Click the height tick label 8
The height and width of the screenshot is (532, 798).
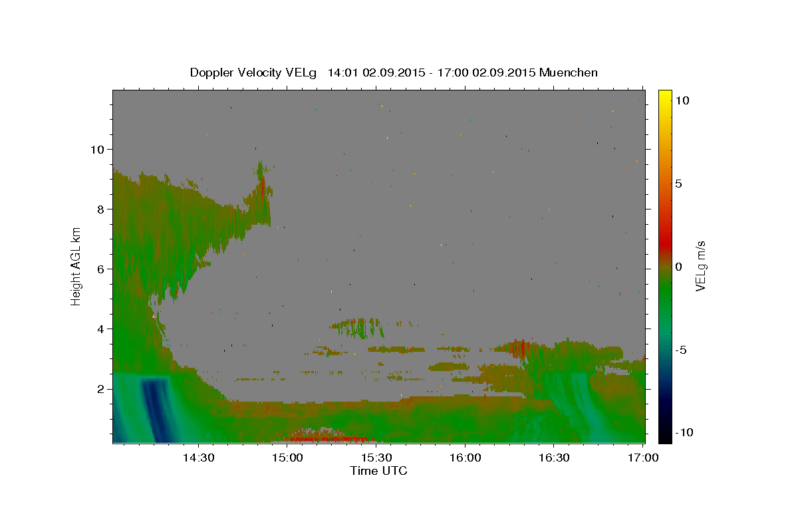[x=101, y=209]
